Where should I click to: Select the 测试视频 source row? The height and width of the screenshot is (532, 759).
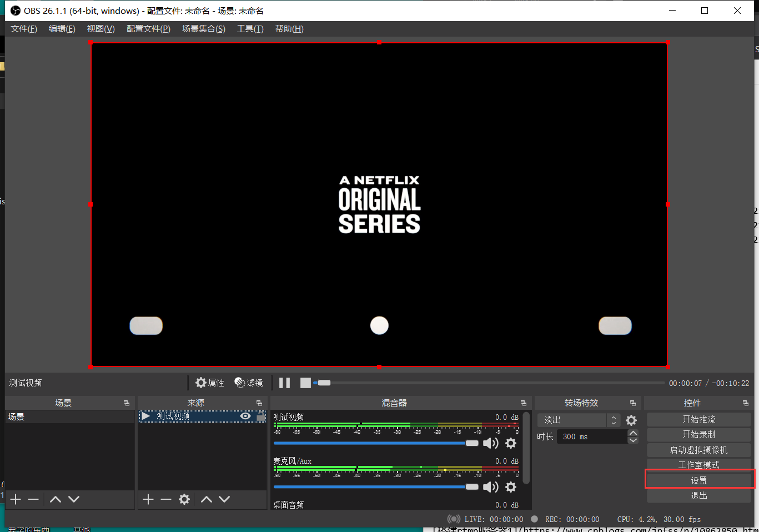coord(203,416)
